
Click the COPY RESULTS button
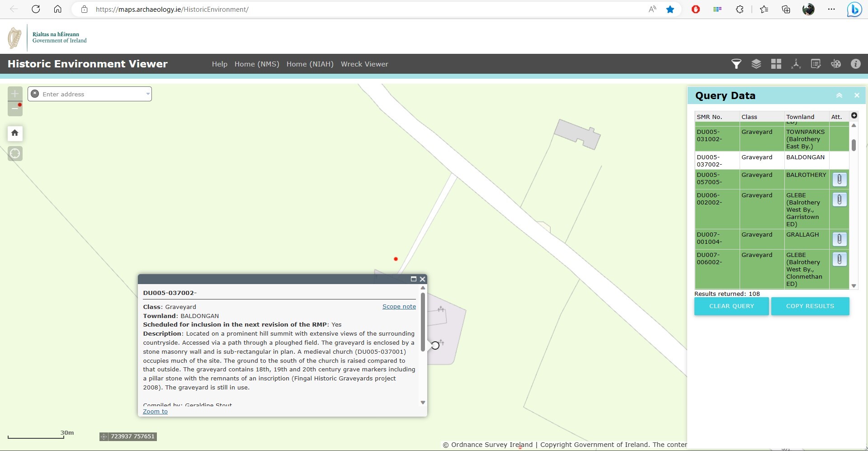810,306
